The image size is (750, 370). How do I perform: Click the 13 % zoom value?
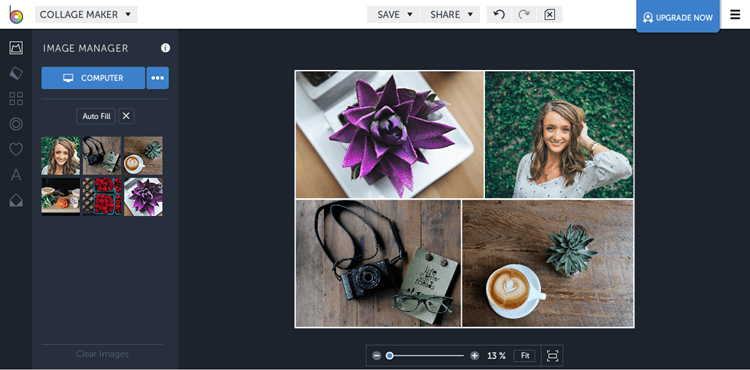[496, 356]
